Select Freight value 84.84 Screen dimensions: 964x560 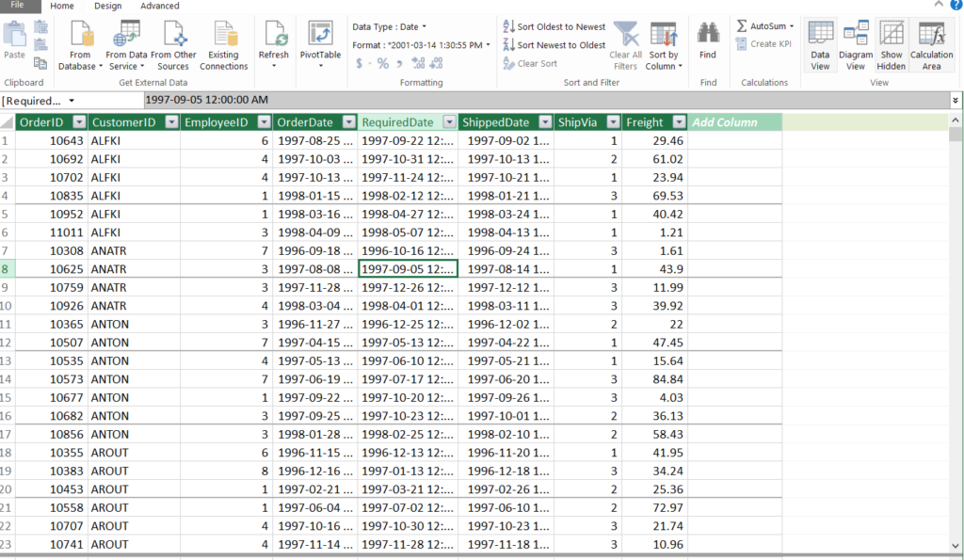[x=654, y=378]
